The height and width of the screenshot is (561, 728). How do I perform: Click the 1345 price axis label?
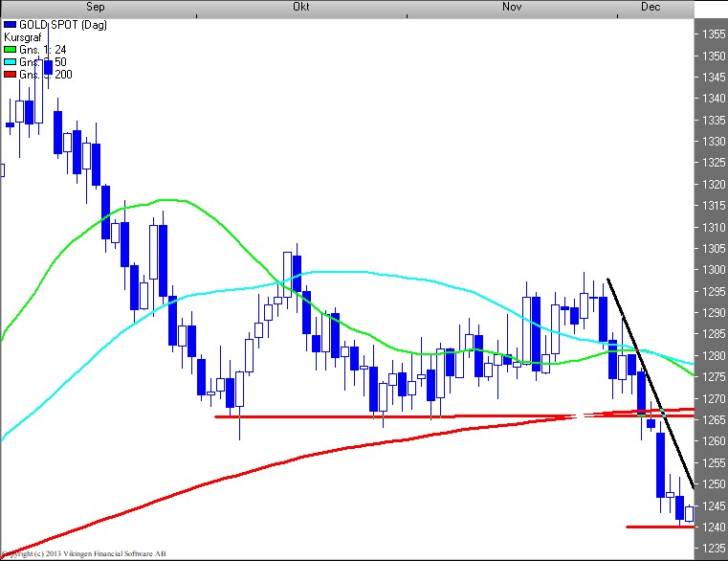click(x=713, y=78)
